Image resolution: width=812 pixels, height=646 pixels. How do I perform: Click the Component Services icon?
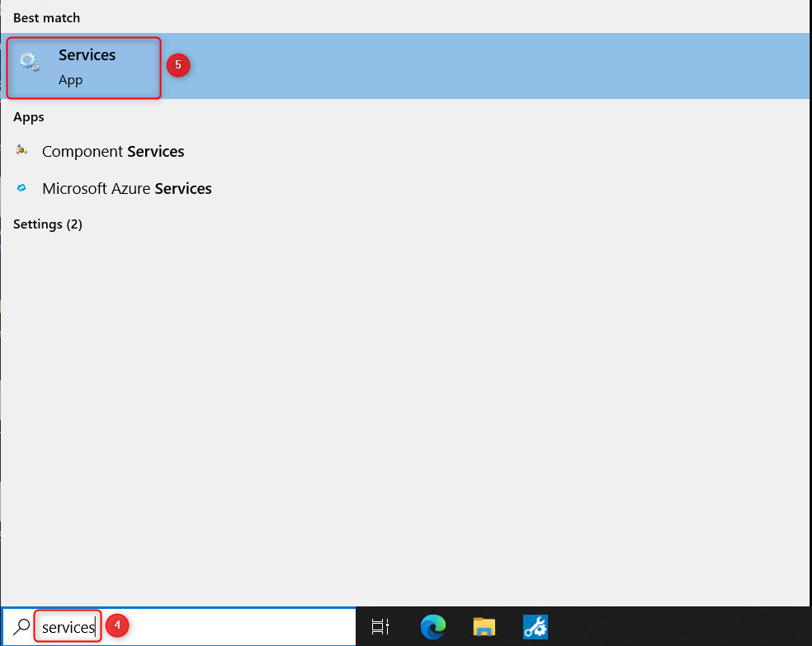[x=22, y=151]
